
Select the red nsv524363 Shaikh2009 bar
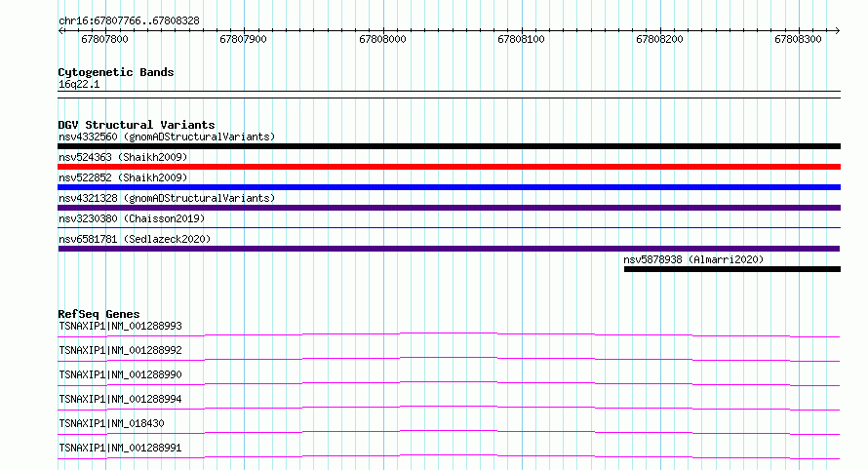pyautogui.click(x=449, y=167)
